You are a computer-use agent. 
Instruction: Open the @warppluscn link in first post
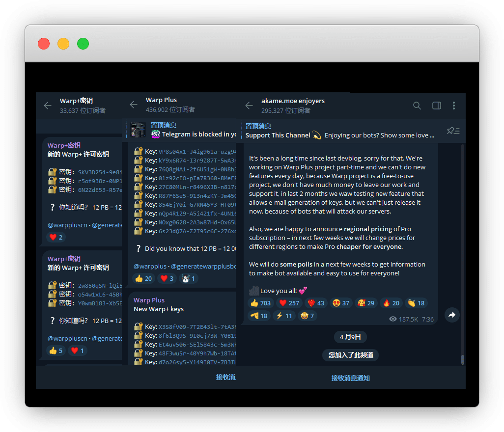click(x=67, y=225)
